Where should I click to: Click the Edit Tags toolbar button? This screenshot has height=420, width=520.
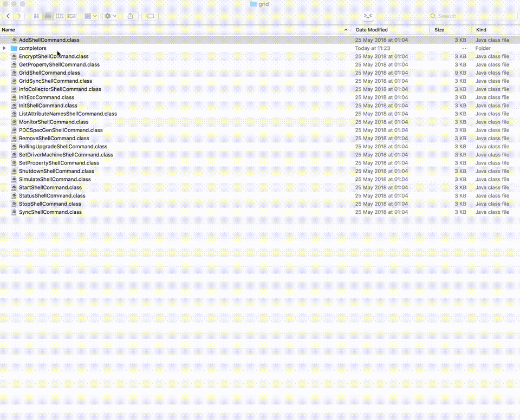pyautogui.click(x=151, y=16)
